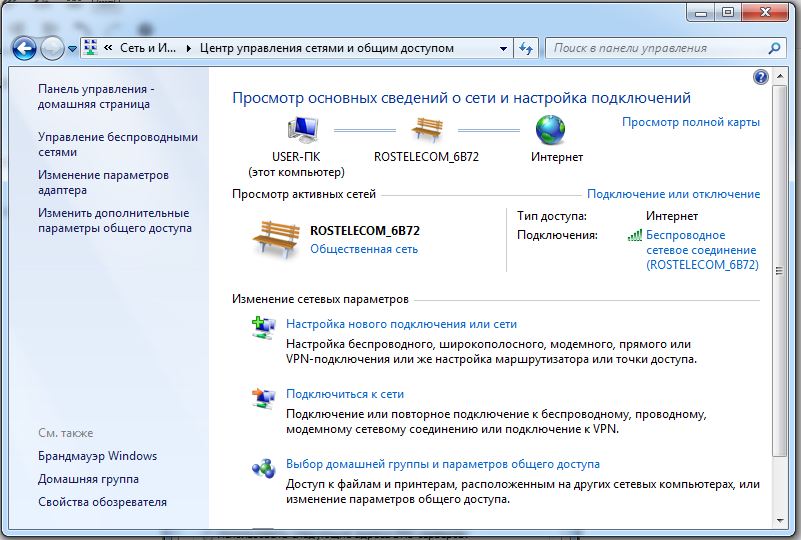This screenshot has height=540, width=801.
Task: Expand breadcrumb arrow after Сеть и И...
Action: point(188,48)
